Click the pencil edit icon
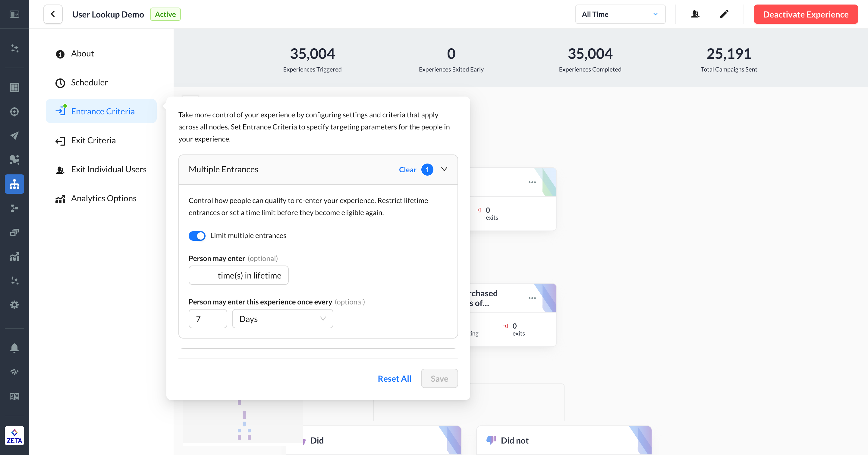This screenshot has width=868, height=455. 724,14
